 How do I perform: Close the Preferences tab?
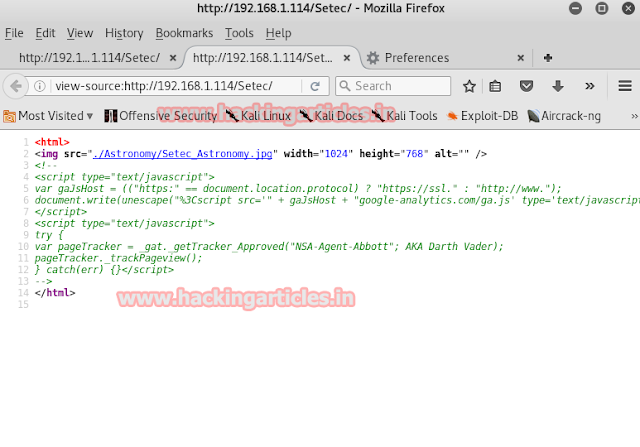[x=520, y=58]
